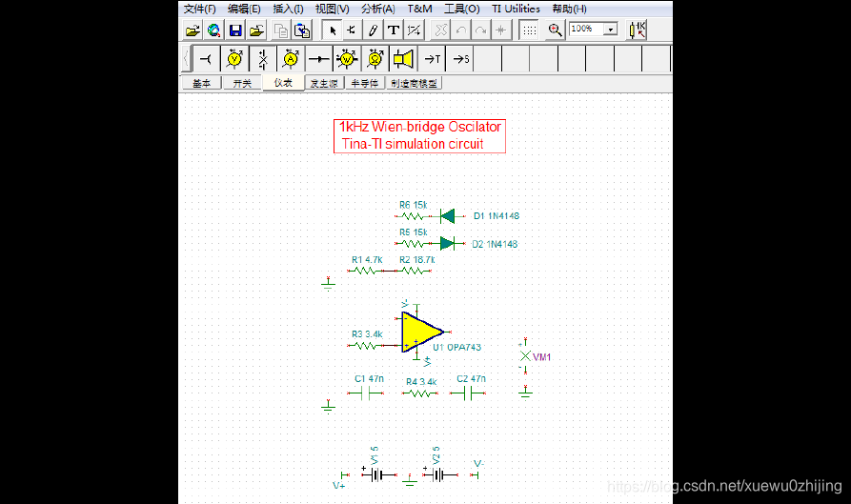Click the second open-folder icon beside save
851x504 pixels.
(256, 30)
